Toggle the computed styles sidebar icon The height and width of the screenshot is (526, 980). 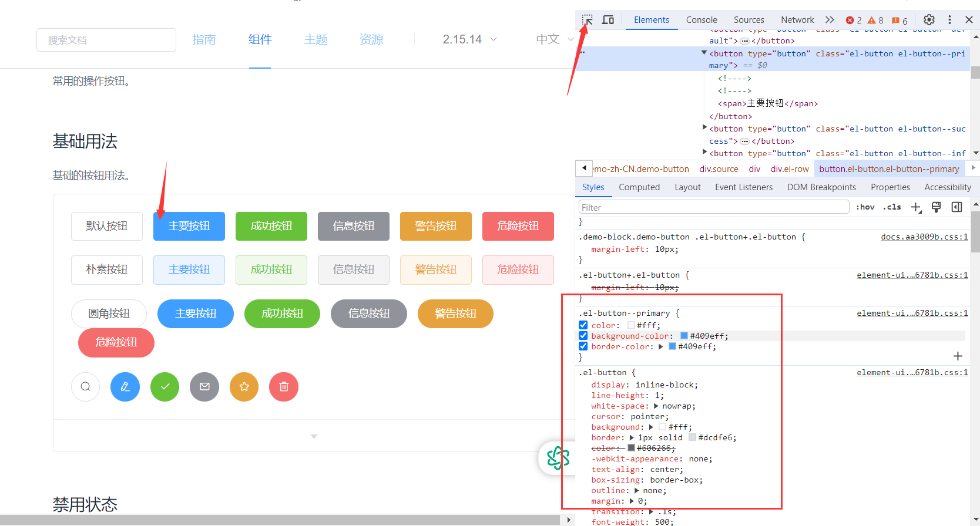click(956, 207)
